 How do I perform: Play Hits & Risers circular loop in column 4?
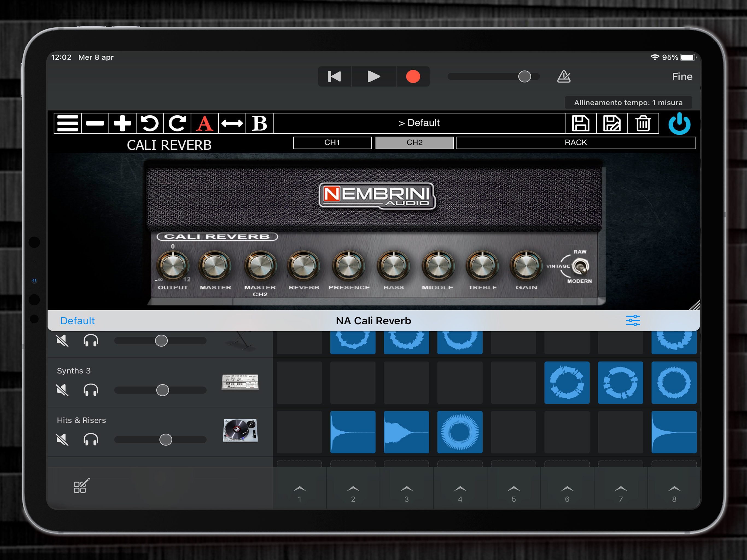coord(460,432)
